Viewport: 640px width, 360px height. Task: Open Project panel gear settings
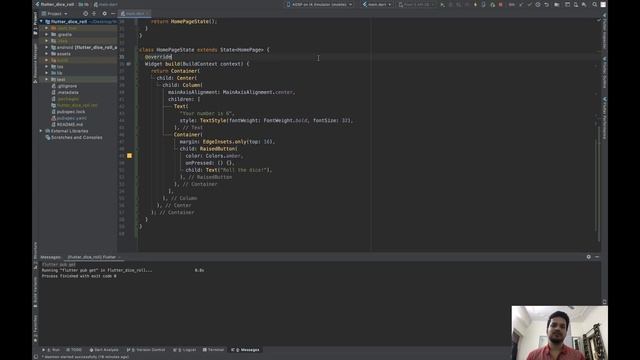104,13
